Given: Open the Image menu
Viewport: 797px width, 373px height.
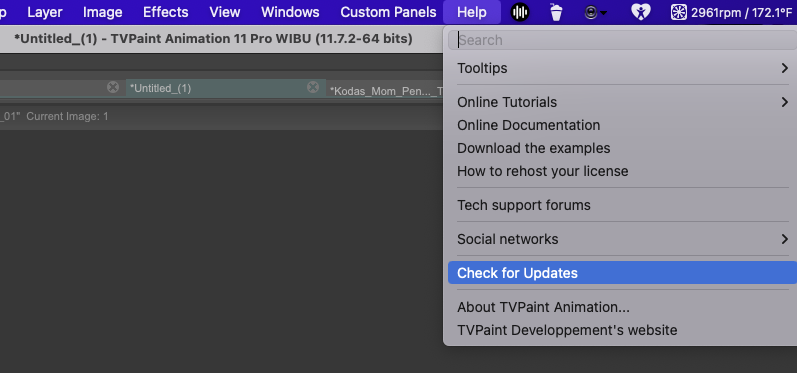Looking at the screenshot, I should (102, 12).
